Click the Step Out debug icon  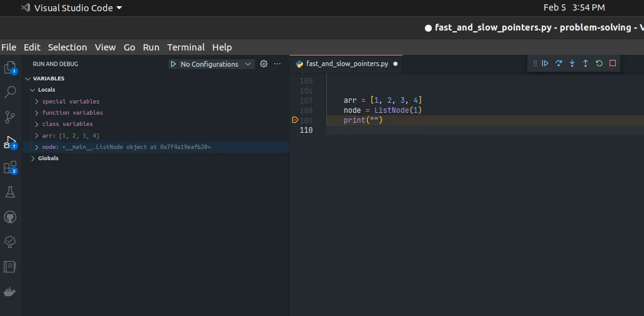pyautogui.click(x=585, y=64)
